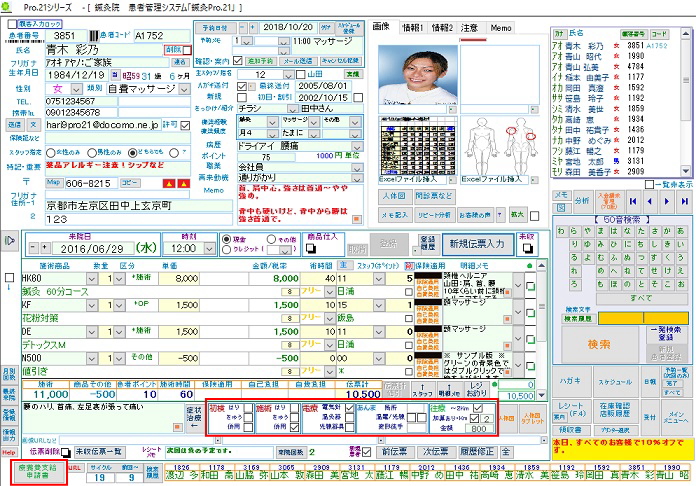Open the きっかけ dropdown showing チラシ

(x=292, y=109)
